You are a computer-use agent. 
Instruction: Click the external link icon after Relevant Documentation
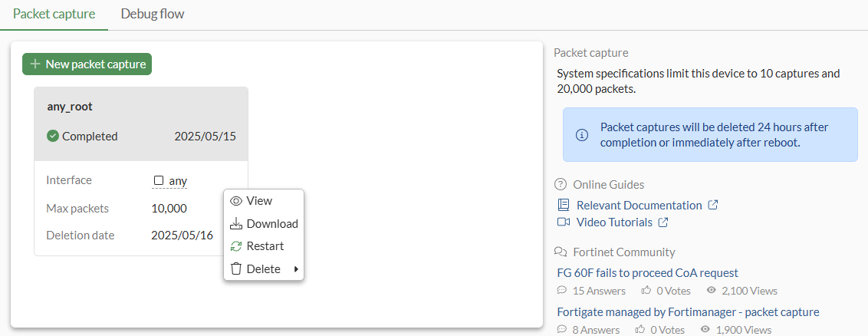[712, 206]
